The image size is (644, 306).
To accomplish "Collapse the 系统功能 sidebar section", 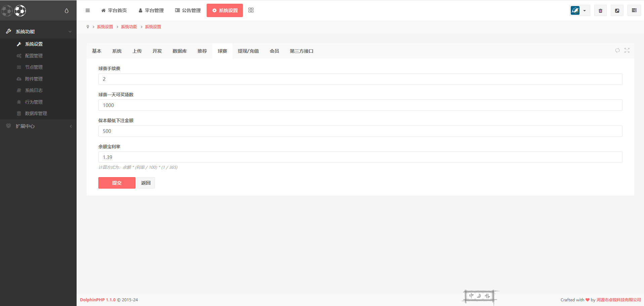I will click(38, 32).
